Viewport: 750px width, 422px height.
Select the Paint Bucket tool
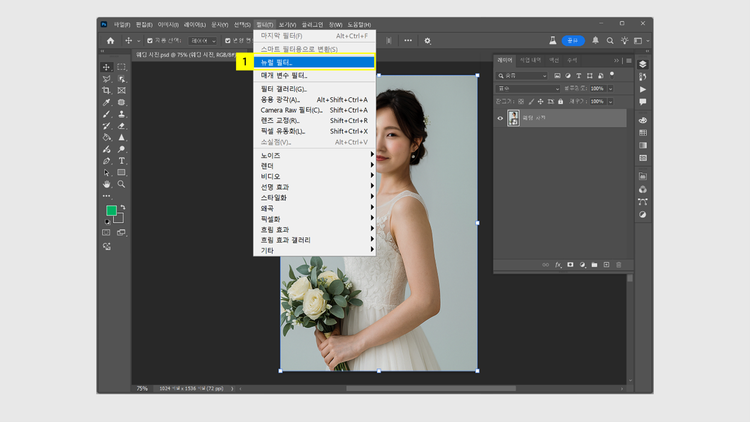[106, 137]
